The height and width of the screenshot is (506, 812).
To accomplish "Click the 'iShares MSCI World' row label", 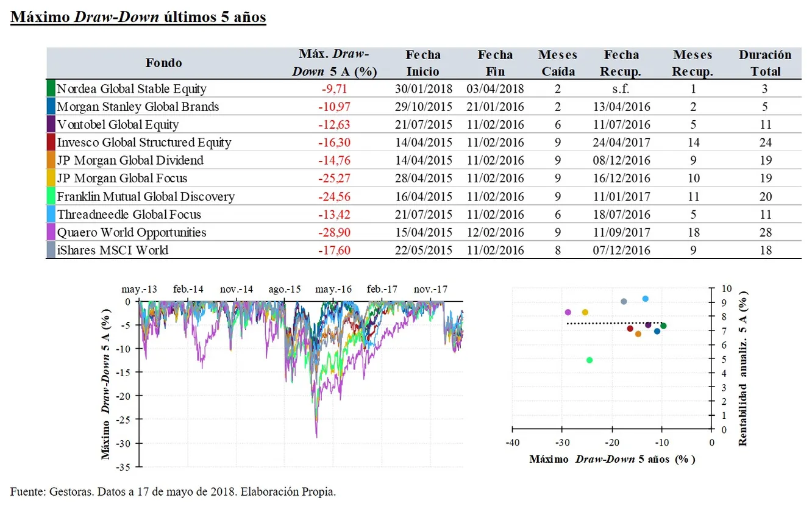I will point(113,250).
